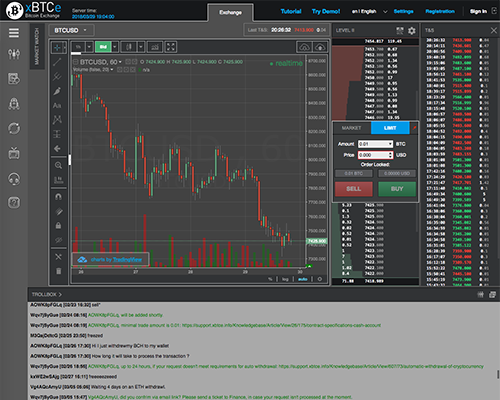Open Level II settings gear

[x=412, y=31]
